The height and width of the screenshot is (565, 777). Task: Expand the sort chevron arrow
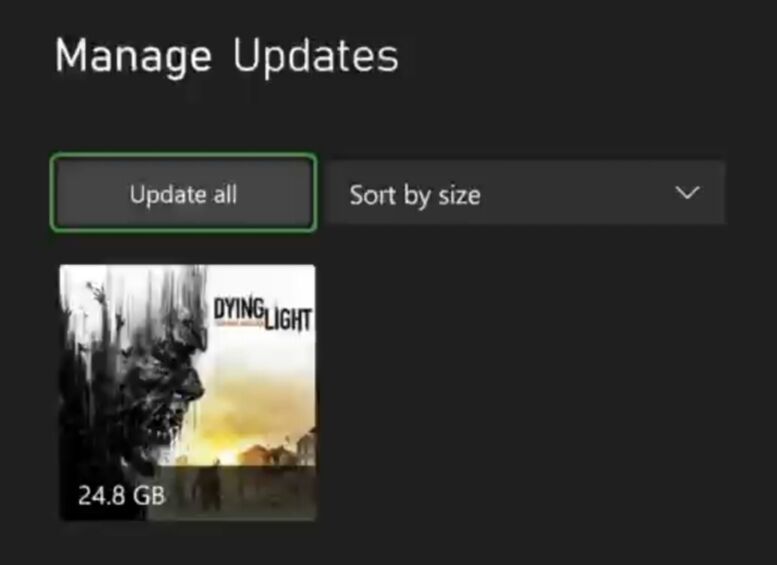coord(687,192)
